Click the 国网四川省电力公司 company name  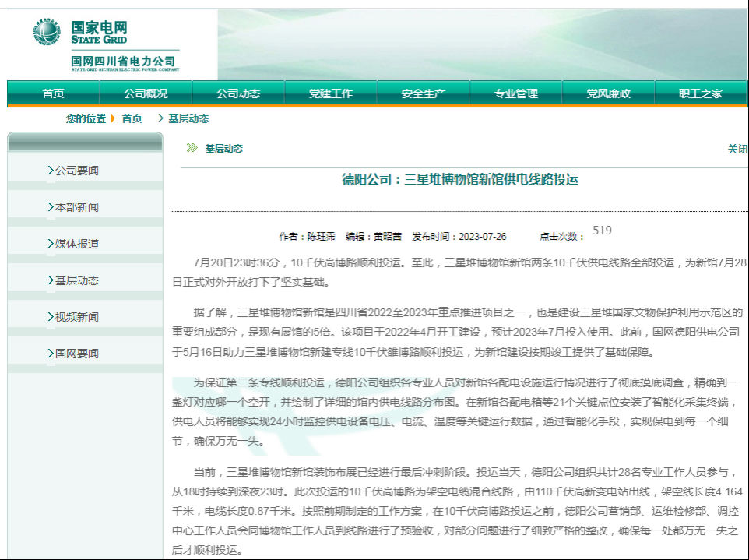[123, 62]
